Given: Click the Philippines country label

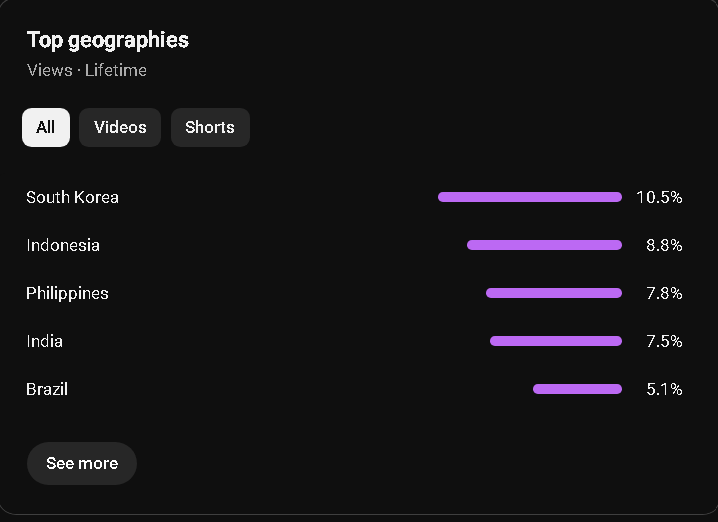Looking at the screenshot, I should click(67, 294).
